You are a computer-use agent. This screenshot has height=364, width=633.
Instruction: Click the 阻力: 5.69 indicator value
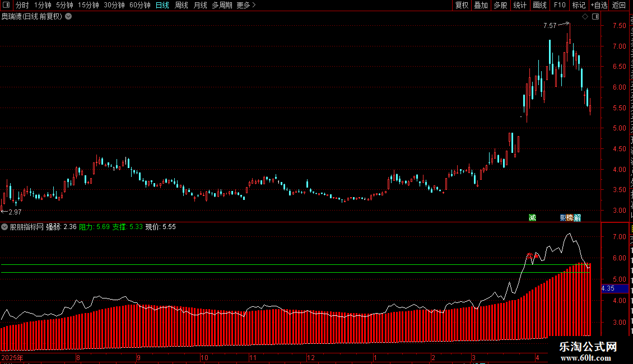[95, 227]
